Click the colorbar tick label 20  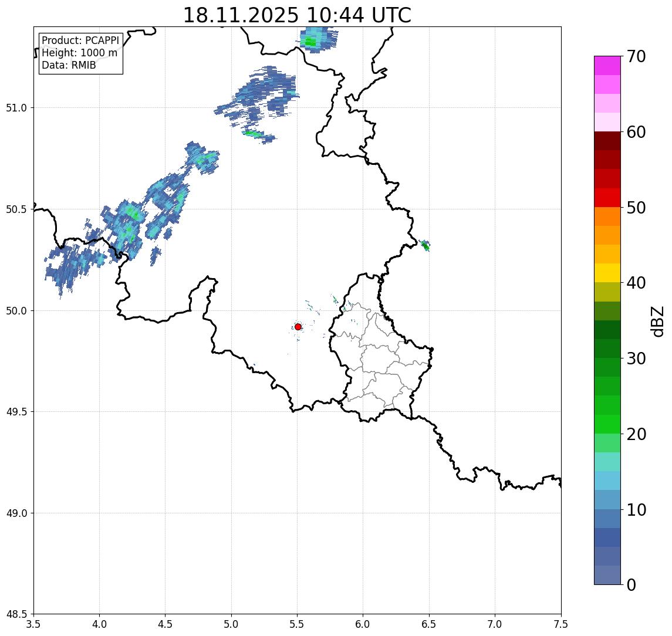636,434
